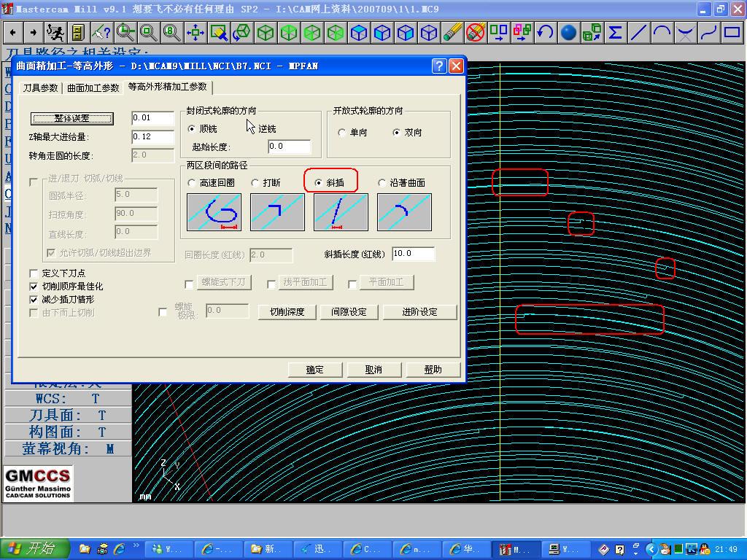Click the Undo curved arrow icon
Image resolution: width=747 pixels, height=560 pixels.
pyautogui.click(x=546, y=32)
